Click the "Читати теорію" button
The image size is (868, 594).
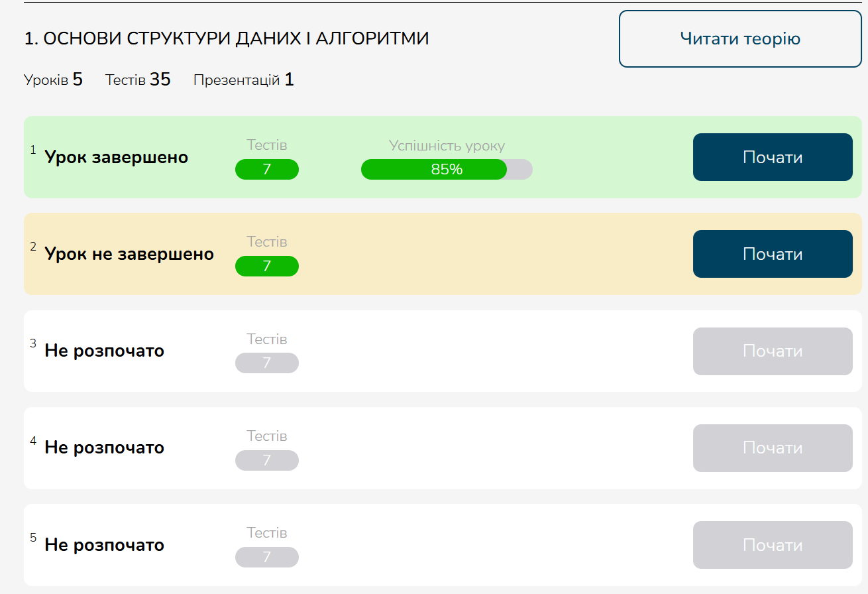pos(740,38)
